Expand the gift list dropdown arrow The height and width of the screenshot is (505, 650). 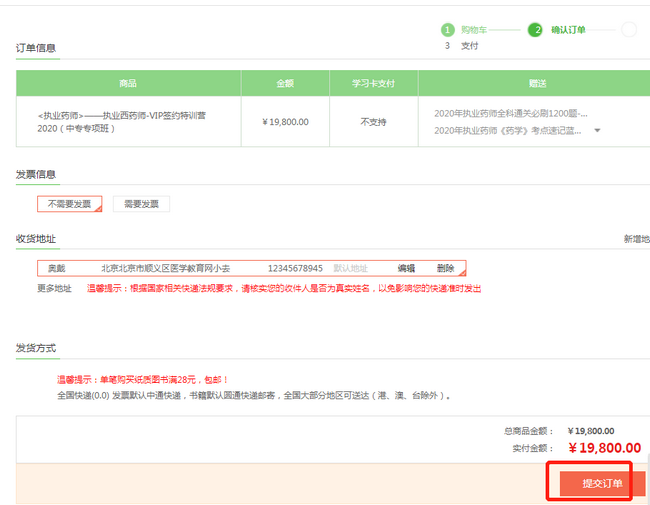tap(597, 131)
